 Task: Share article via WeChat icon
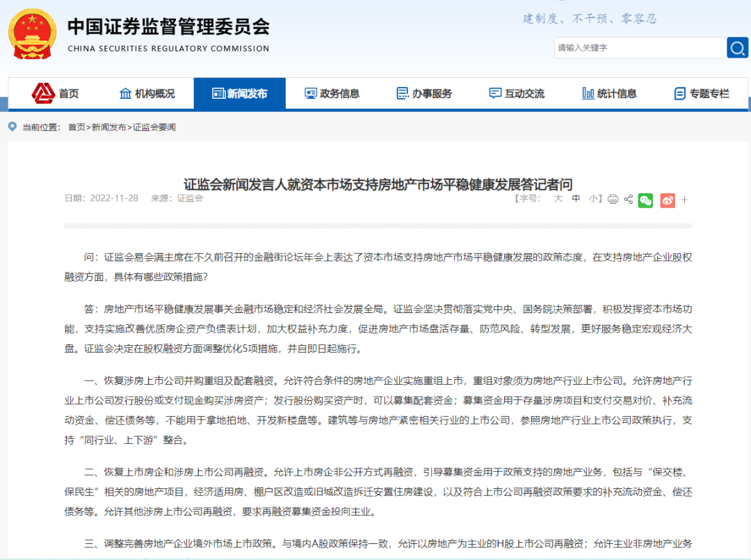tap(645, 200)
